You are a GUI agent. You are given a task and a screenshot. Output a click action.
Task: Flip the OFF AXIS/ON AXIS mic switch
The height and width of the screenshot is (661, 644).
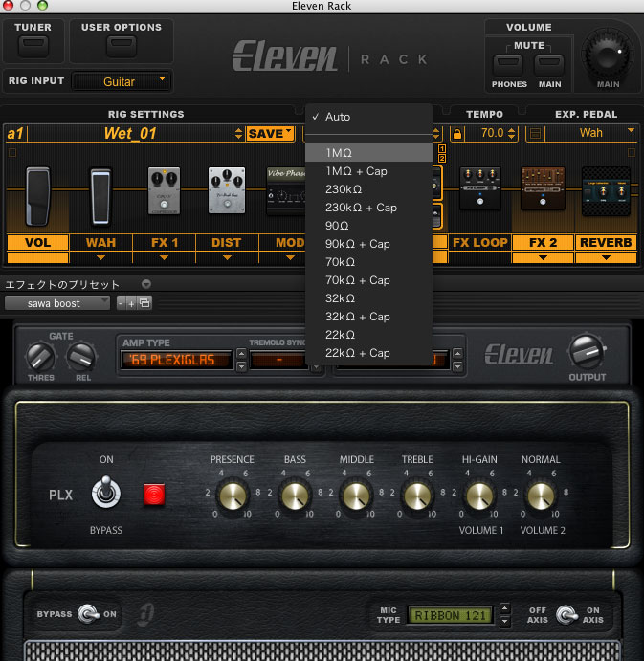coord(566,615)
